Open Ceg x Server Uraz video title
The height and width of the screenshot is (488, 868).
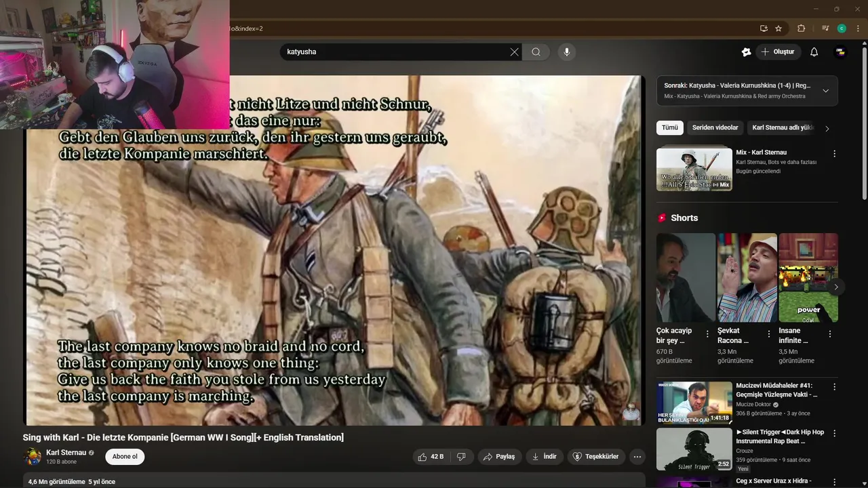point(773,481)
